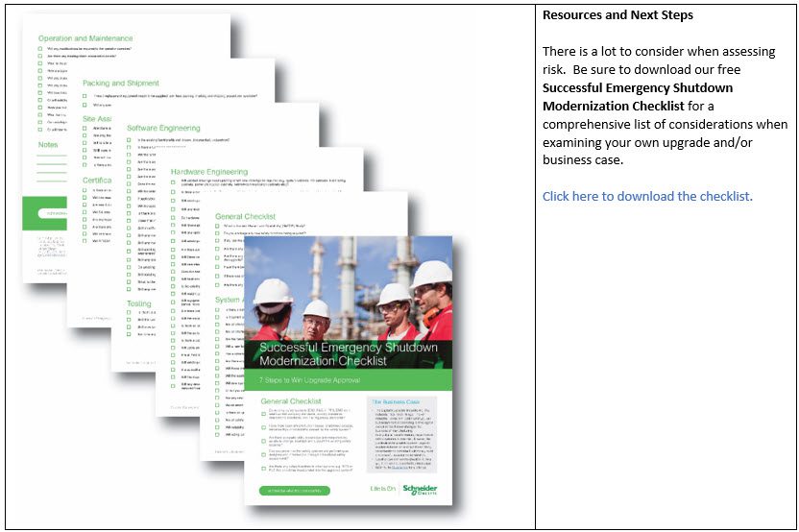Click the 'Notes' heading on back page
Image resolution: width=799 pixels, height=532 pixels.
tap(48, 145)
